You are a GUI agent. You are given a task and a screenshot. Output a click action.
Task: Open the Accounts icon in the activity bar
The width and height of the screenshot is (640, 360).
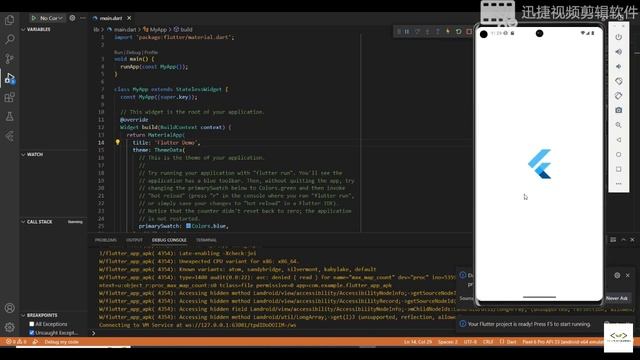[9, 308]
